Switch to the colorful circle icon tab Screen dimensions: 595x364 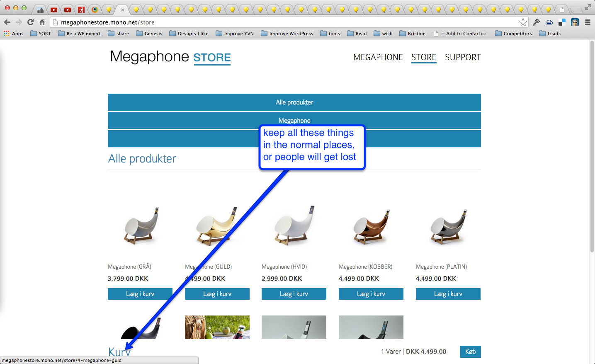click(x=95, y=10)
